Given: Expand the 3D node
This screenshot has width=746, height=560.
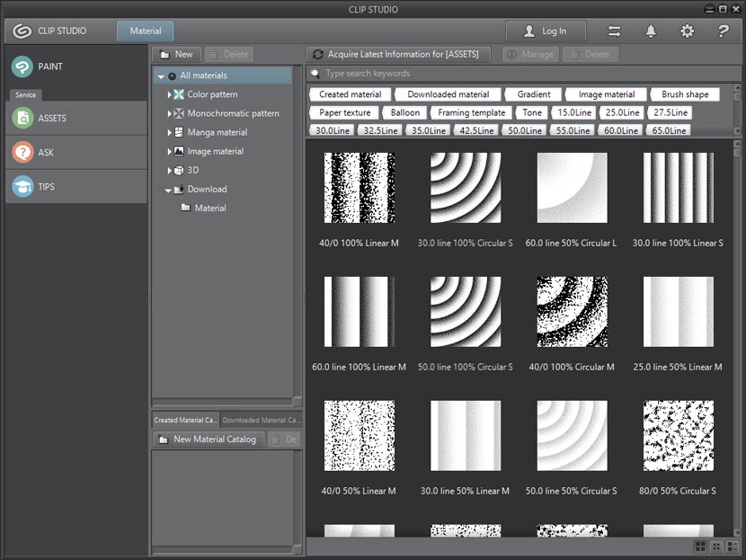Looking at the screenshot, I should pyautogui.click(x=169, y=170).
